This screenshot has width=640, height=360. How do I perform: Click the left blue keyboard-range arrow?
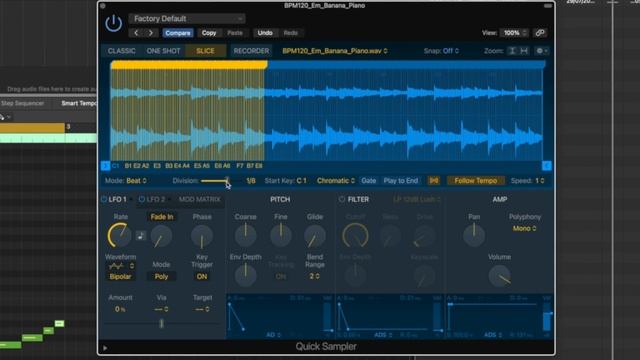pos(105,166)
